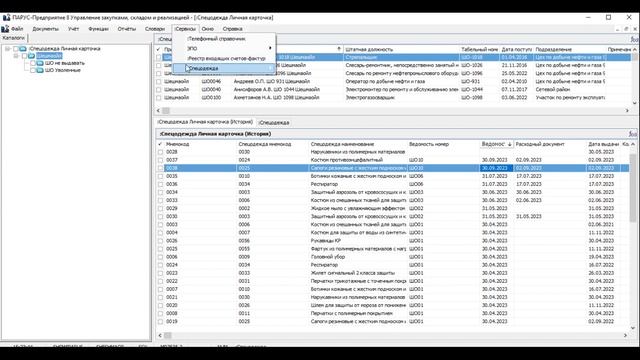Check the history row with mnemocode 0035
This screenshot has height=360, width=640.
[160, 176]
